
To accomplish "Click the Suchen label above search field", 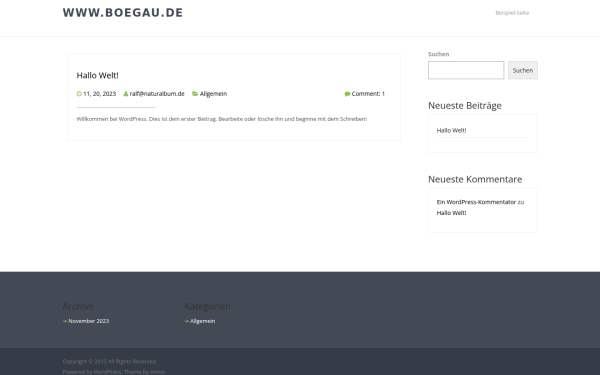I will pyautogui.click(x=439, y=54).
